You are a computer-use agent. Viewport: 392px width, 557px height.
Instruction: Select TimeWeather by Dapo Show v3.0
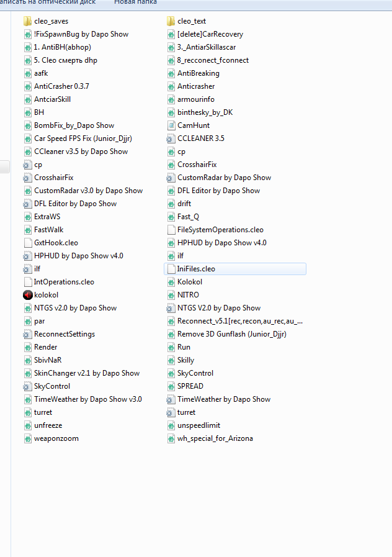(87, 399)
